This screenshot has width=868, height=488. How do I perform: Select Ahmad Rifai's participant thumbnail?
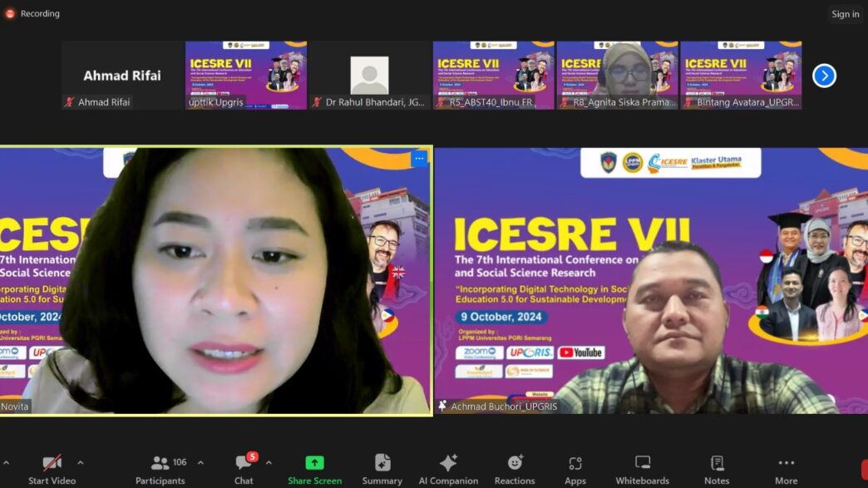(x=122, y=76)
